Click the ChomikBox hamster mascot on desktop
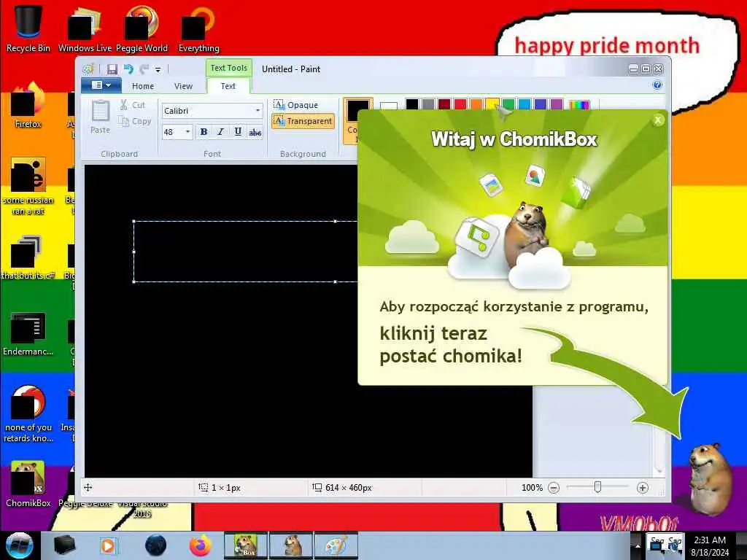Viewport: 747px width, 560px height. click(709, 478)
